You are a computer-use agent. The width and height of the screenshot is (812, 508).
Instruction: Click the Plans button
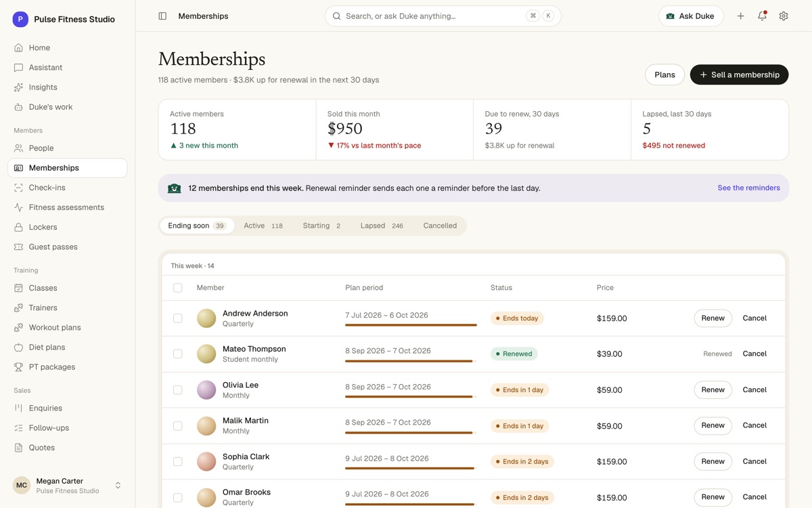[x=664, y=75]
